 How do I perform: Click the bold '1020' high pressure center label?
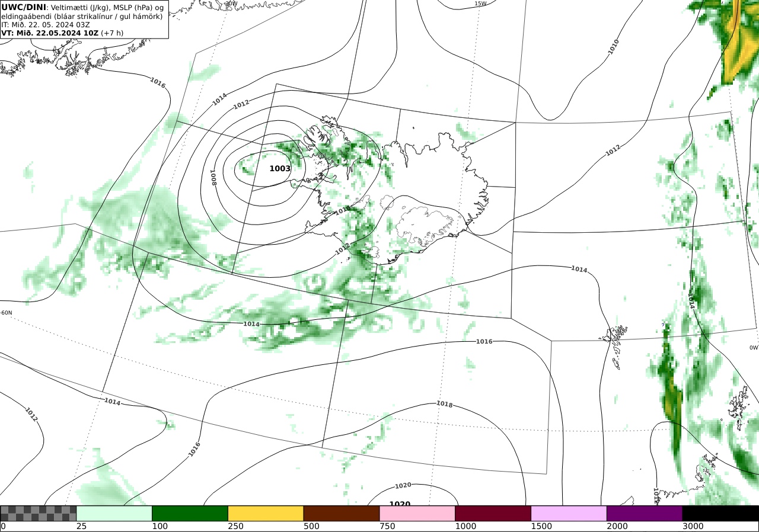[x=400, y=504]
